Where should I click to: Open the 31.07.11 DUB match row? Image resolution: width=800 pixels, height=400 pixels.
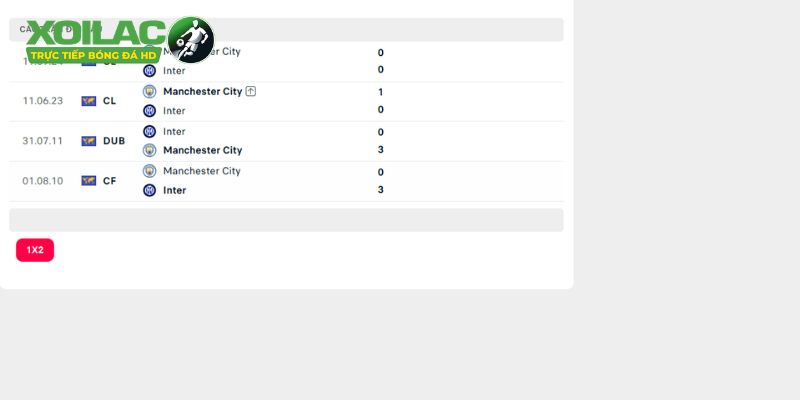[x=286, y=141]
